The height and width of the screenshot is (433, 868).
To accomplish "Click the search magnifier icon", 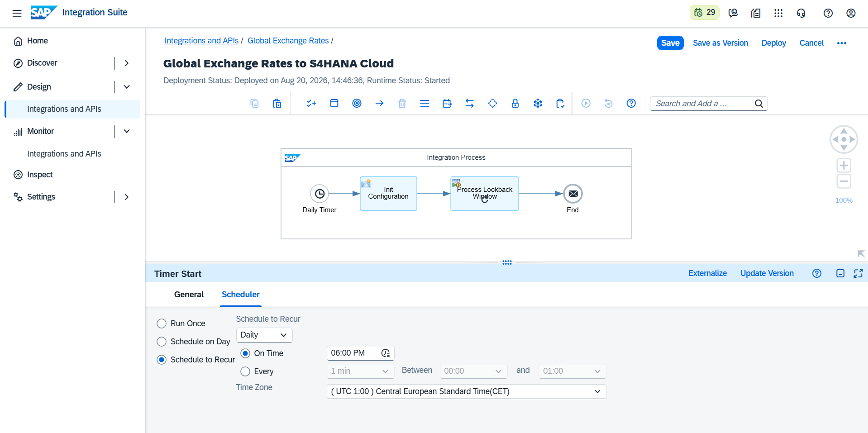I will point(759,104).
